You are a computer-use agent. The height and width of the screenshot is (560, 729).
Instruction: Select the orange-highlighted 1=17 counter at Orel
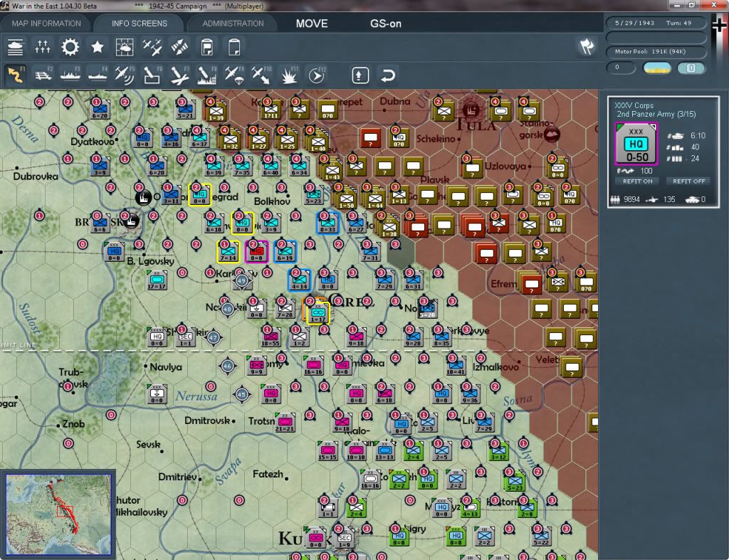(318, 312)
